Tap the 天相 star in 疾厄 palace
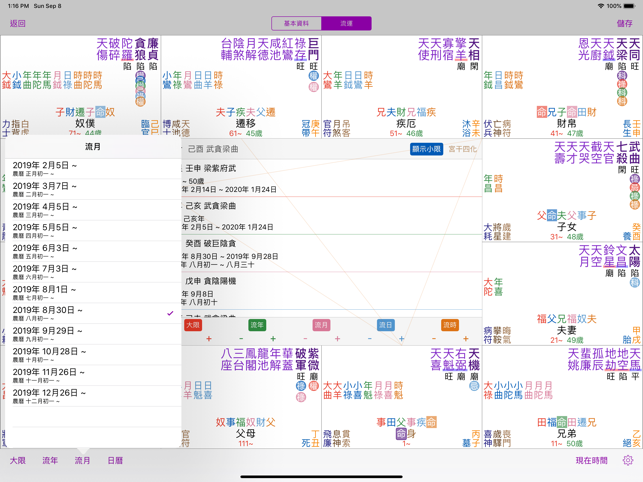Image resolution: width=643 pixels, height=482 pixels. point(474,49)
